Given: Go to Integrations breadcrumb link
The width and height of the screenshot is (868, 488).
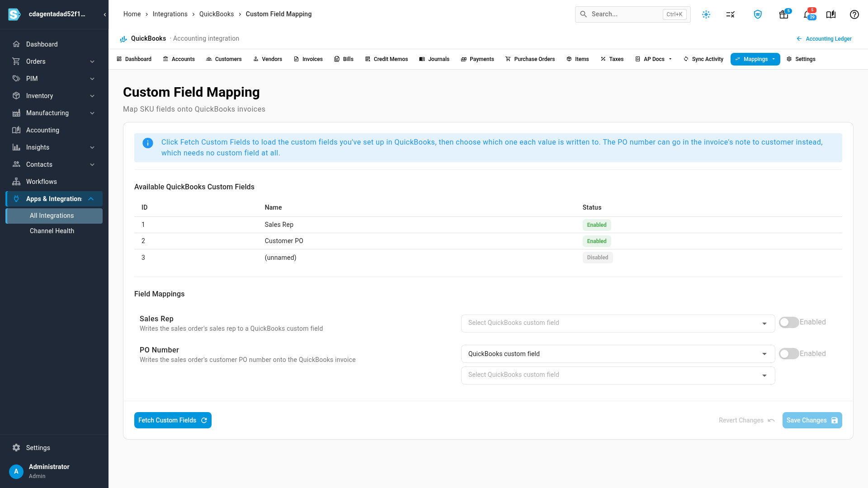Looking at the screenshot, I should pyautogui.click(x=170, y=14).
